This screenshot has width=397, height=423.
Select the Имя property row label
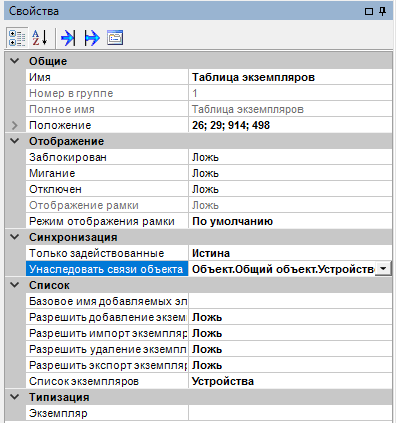(x=40, y=77)
